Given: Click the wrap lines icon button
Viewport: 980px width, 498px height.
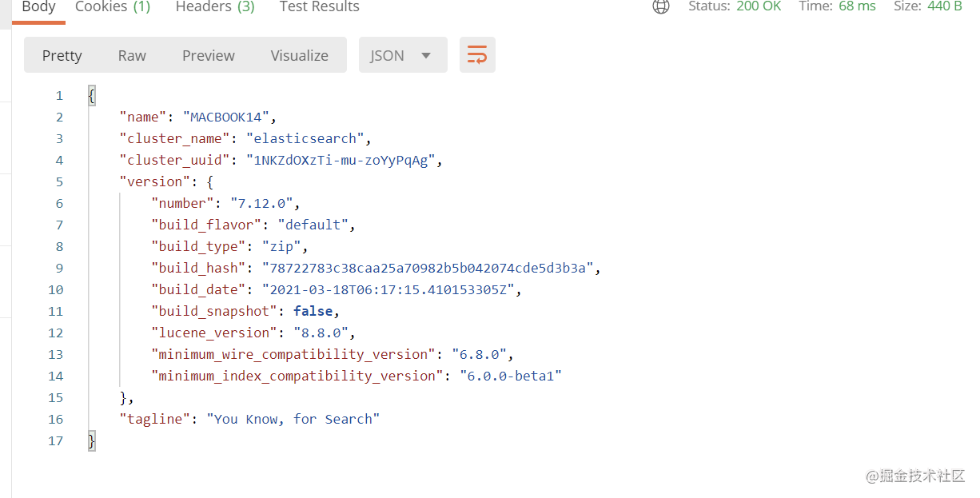Looking at the screenshot, I should click(x=477, y=55).
